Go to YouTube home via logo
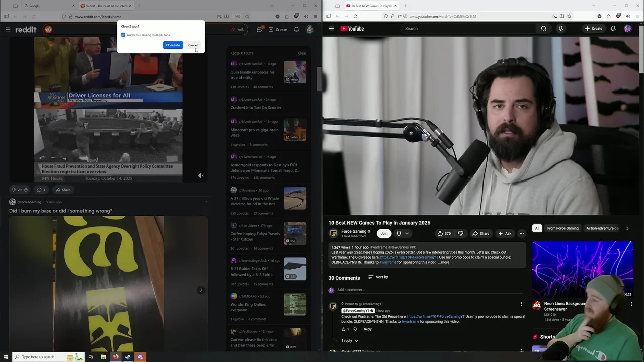The width and height of the screenshot is (644, 362). [352, 29]
